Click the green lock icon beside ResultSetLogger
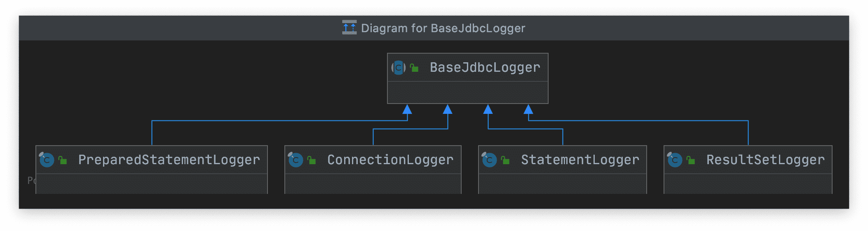Screen dimensions: 868x231 691,160
